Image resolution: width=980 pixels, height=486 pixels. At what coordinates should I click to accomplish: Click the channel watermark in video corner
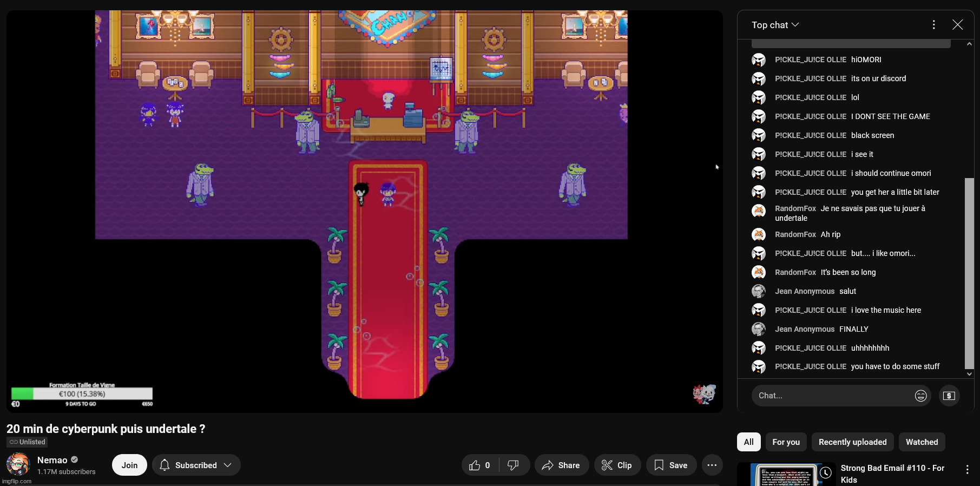pyautogui.click(x=704, y=394)
